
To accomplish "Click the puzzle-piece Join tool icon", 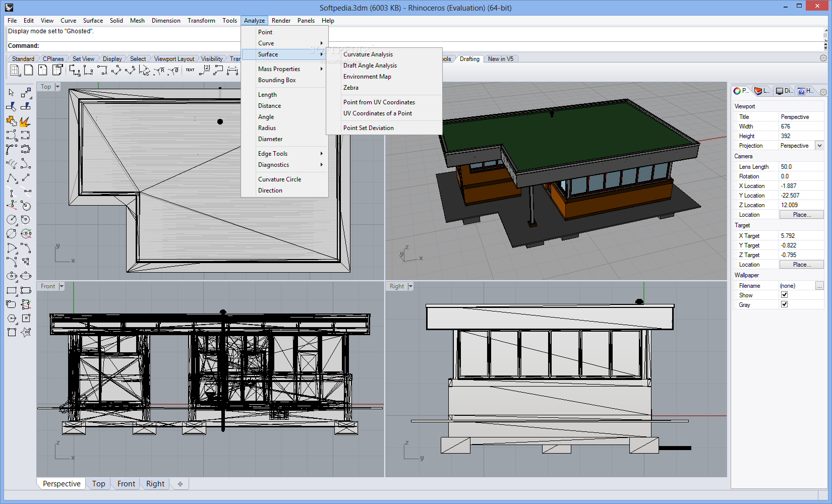I will 12,121.
